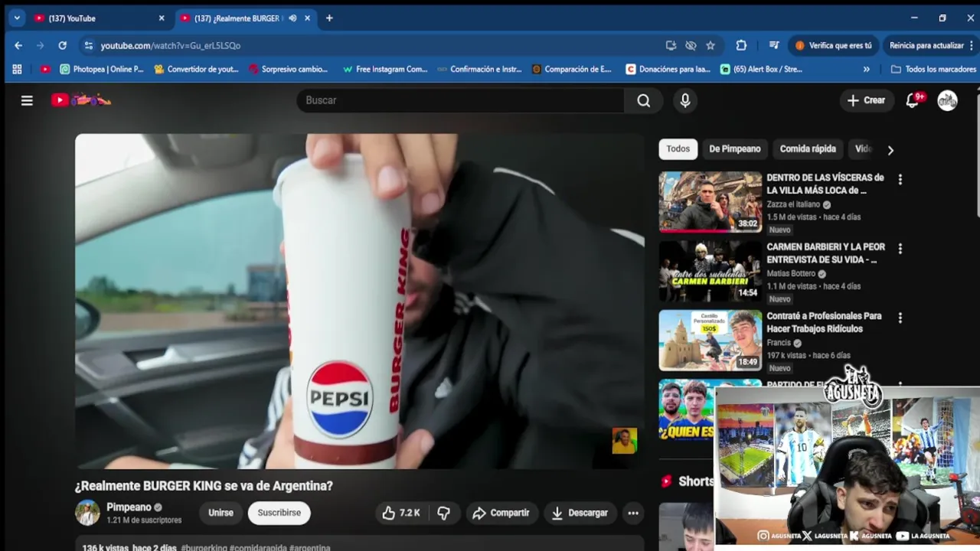Click the Suscribirse button

click(x=279, y=513)
